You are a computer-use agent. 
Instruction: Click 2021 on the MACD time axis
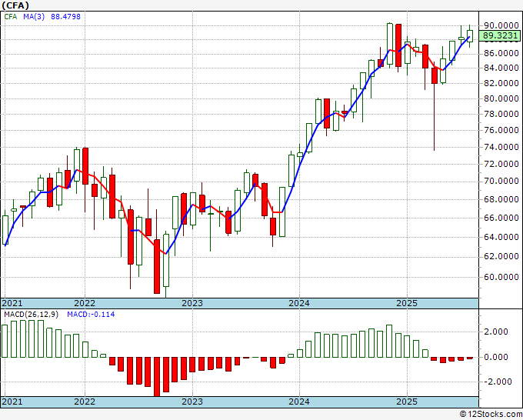[x=12, y=402]
